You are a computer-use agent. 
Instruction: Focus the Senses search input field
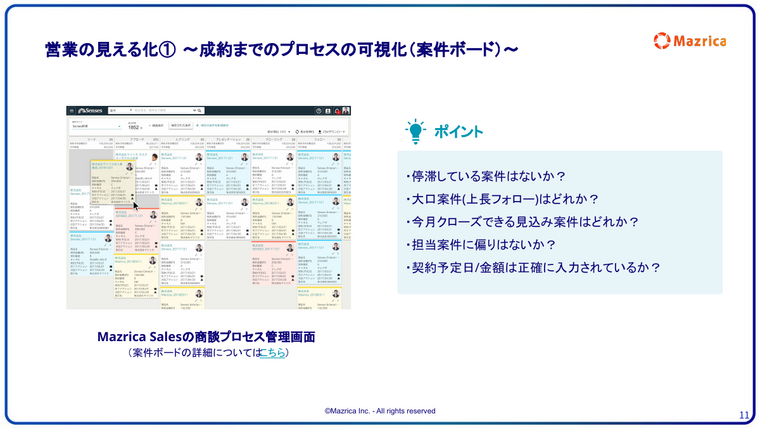pos(162,111)
